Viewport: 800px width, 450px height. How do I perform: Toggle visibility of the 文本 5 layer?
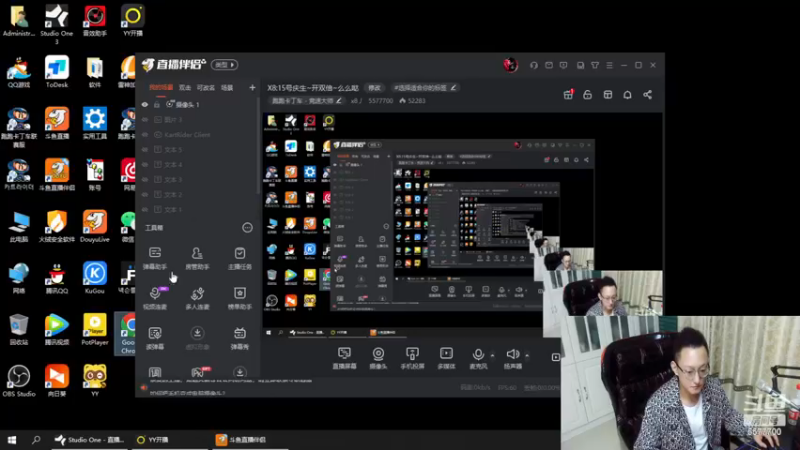point(145,149)
